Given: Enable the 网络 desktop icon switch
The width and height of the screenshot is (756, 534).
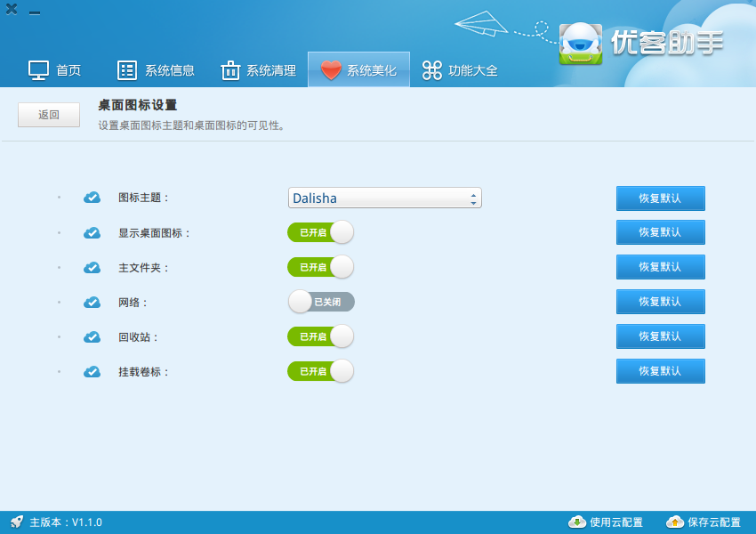Looking at the screenshot, I should 320,302.
